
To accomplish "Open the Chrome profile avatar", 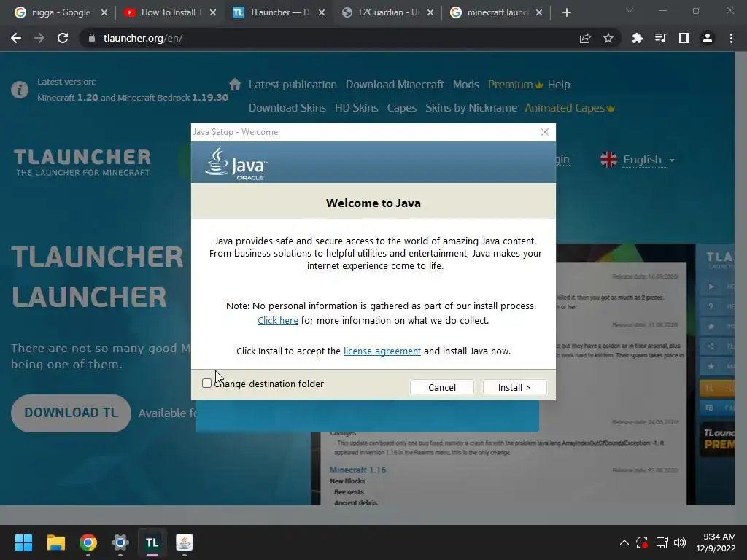I will pyautogui.click(x=708, y=38).
